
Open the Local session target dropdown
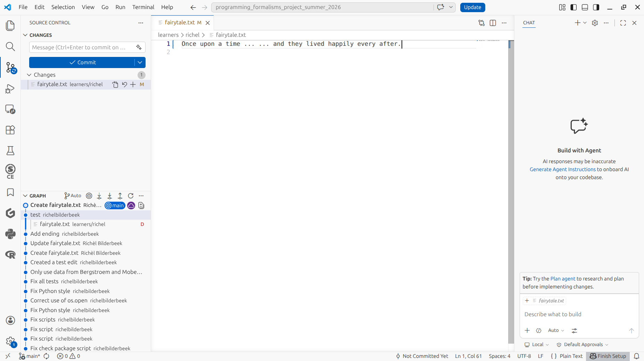(x=537, y=345)
